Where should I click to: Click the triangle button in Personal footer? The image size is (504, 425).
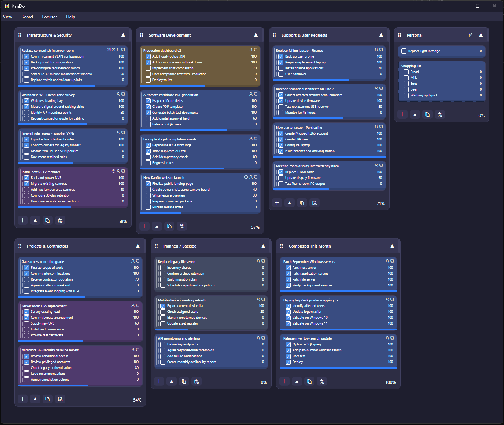[415, 114]
